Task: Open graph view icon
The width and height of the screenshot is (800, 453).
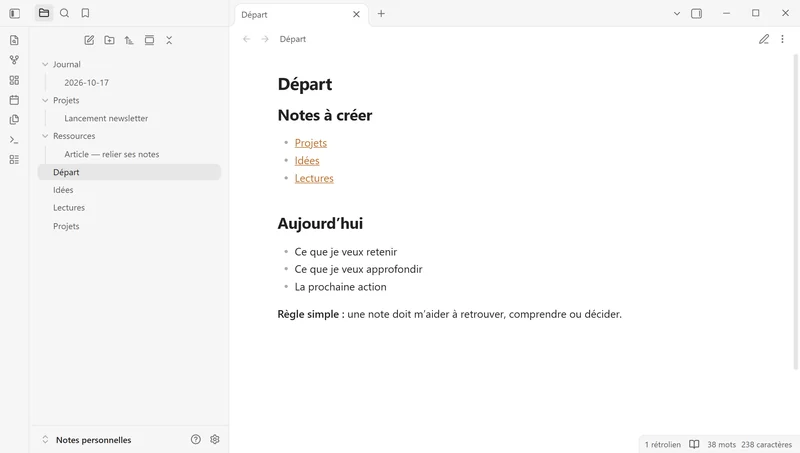Action: pos(14,60)
